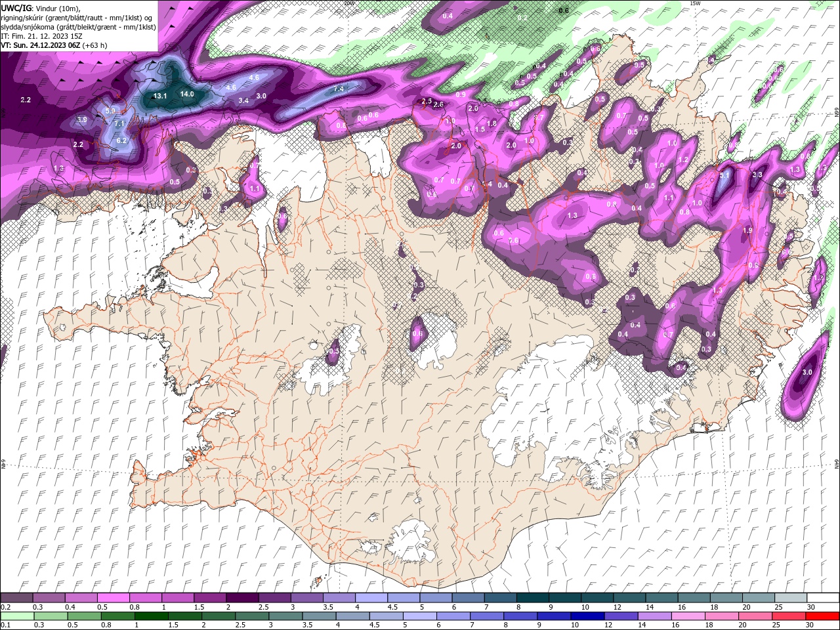Click the dark plum swatch at snow scale 2
This screenshot has width=840, height=630.
point(241,598)
